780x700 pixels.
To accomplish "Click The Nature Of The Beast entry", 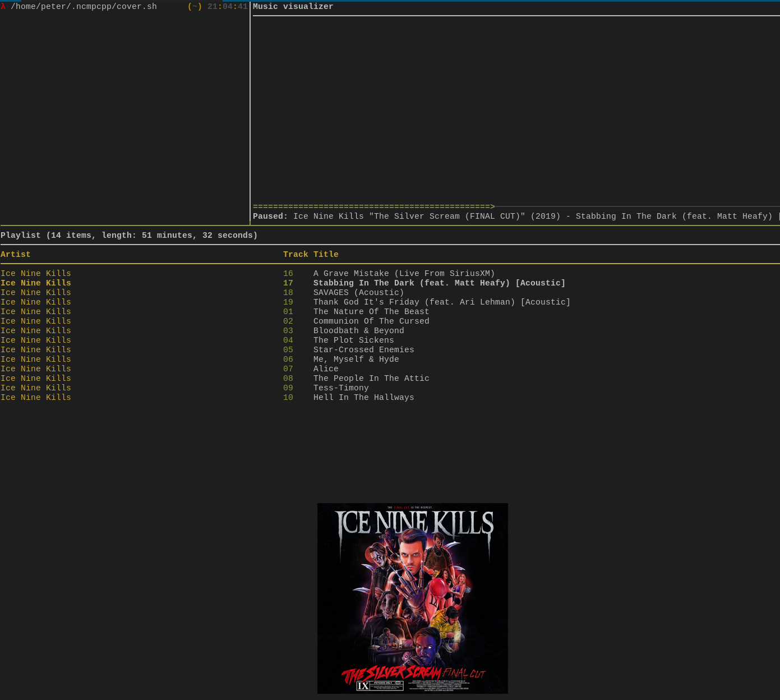I will [371, 312].
